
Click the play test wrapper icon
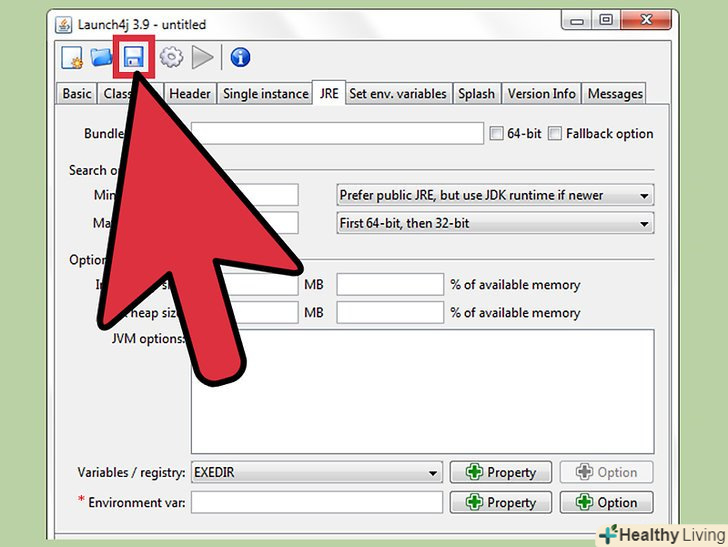click(x=202, y=58)
